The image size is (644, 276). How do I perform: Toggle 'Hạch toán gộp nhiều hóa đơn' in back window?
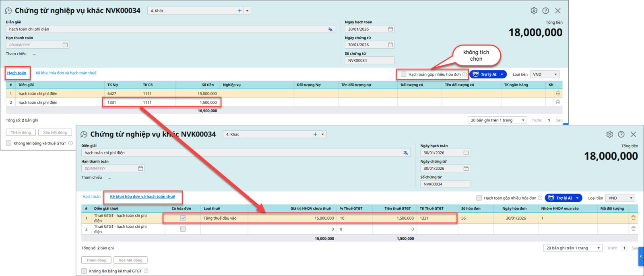point(403,74)
